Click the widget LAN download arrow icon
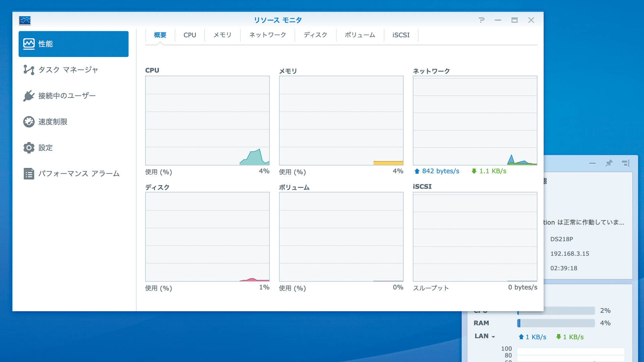 pos(558,337)
